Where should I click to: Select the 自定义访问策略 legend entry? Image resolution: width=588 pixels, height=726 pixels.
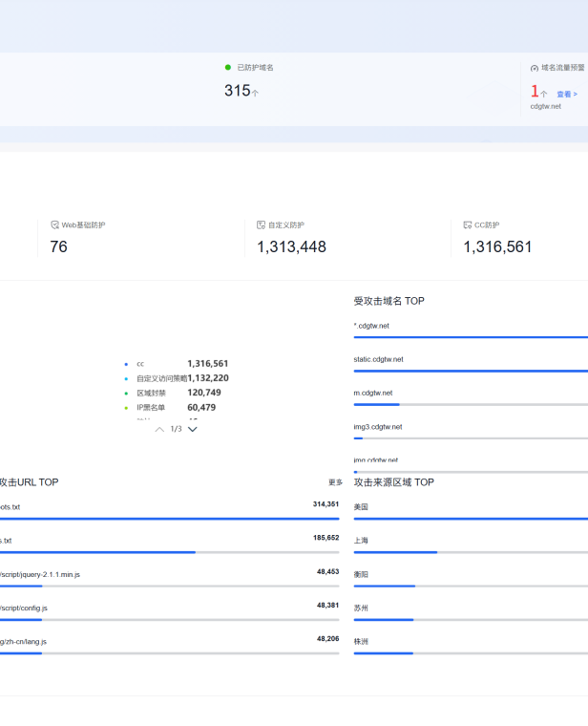click(162, 378)
